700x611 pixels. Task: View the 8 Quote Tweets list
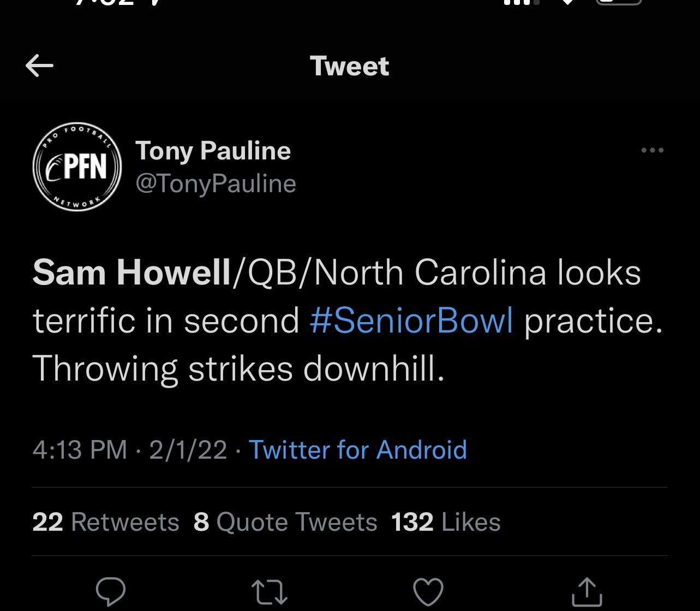click(285, 521)
